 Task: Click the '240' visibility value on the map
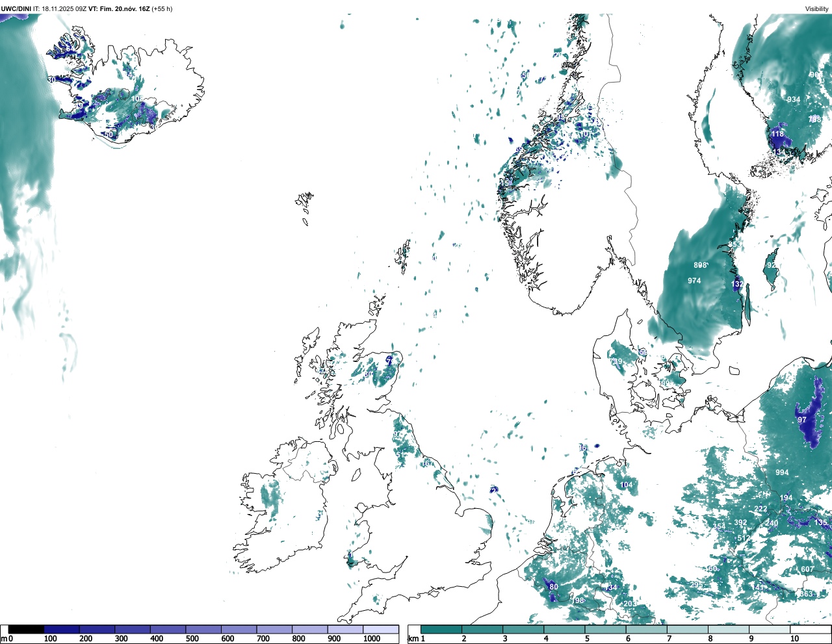point(772,523)
